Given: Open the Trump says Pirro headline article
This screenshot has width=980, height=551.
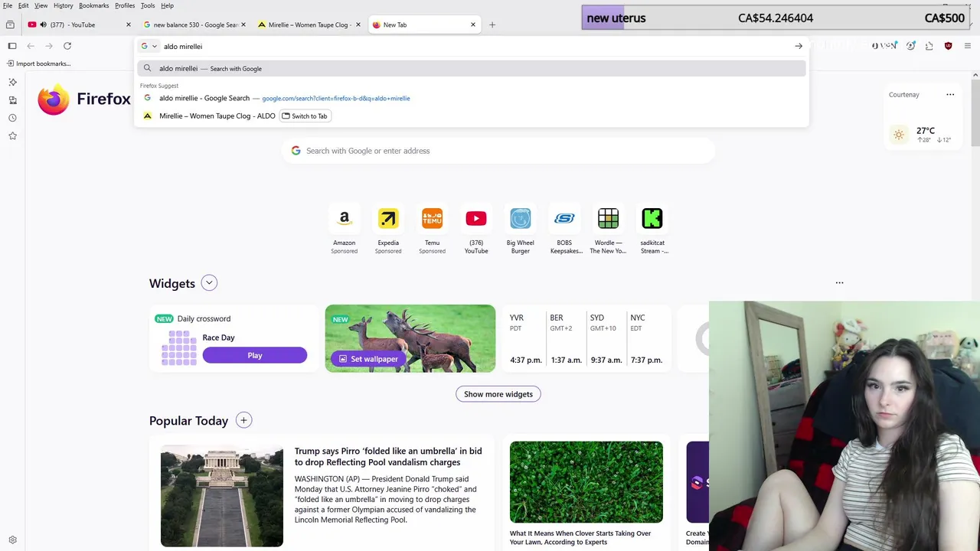Looking at the screenshot, I should tap(388, 457).
